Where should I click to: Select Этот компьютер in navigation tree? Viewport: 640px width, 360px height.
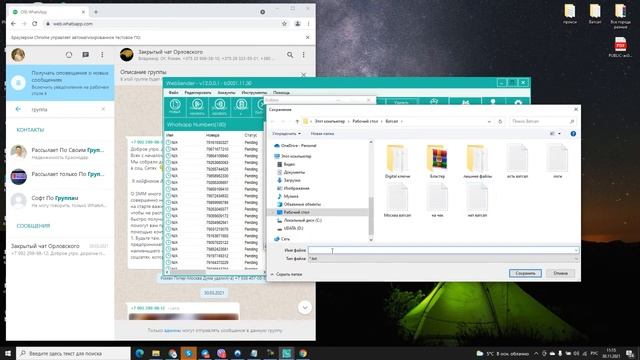(x=296, y=156)
